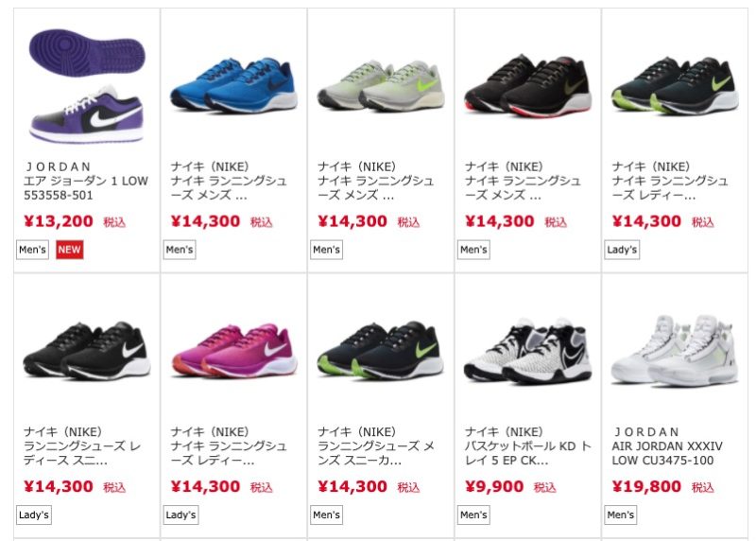Open the エア ジョーダン 1 LOW 553558-501 link
Screen dimensions: 756x541
coord(86,188)
